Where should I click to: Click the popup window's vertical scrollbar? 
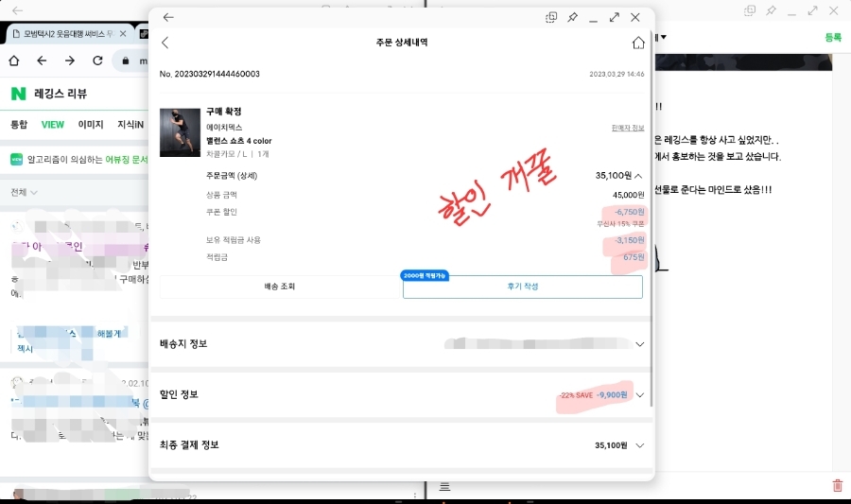(651, 217)
